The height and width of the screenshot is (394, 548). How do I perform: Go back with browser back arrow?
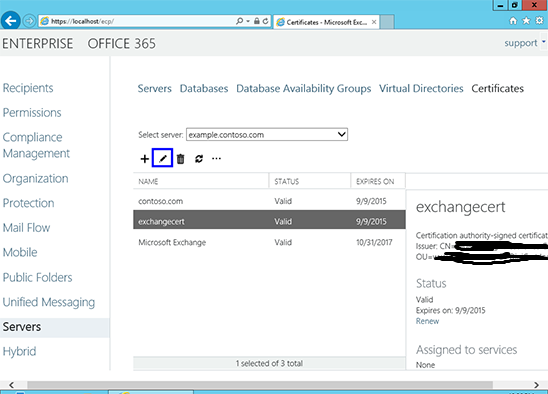coord(10,21)
